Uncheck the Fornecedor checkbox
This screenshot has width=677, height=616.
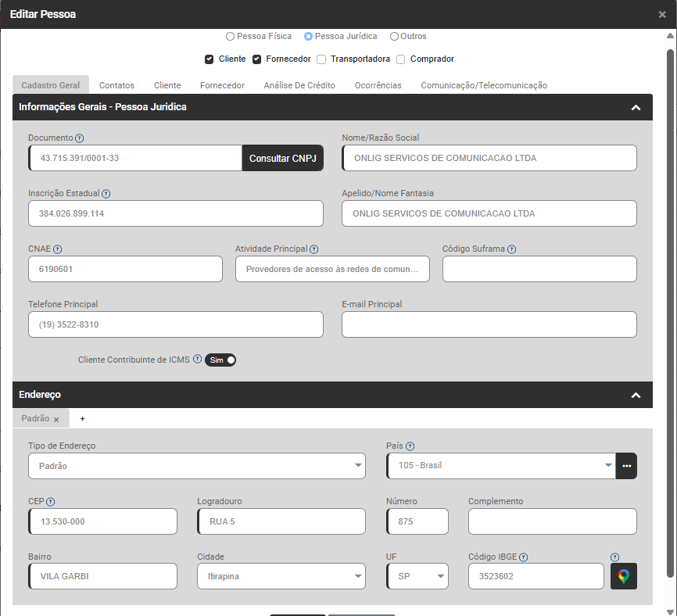click(x=256, y=59)
